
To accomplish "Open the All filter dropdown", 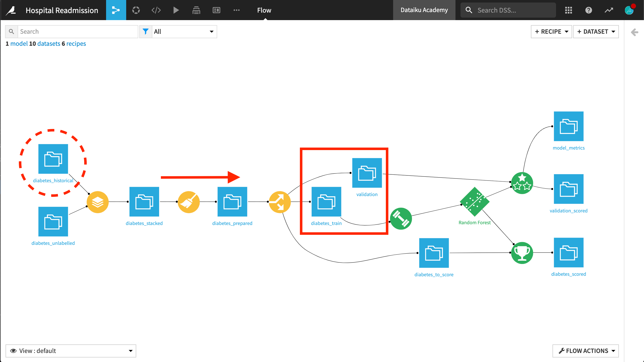I will pos(184,32).
